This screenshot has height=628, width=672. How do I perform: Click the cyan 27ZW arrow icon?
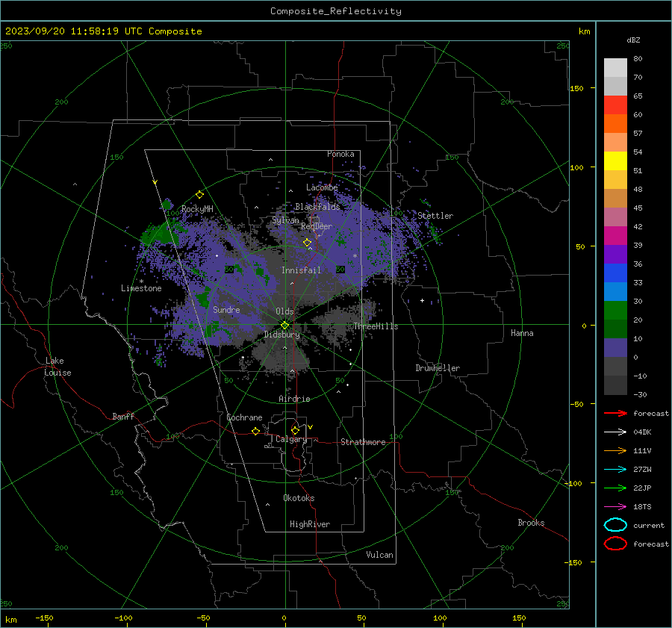(x=615, y=470)
